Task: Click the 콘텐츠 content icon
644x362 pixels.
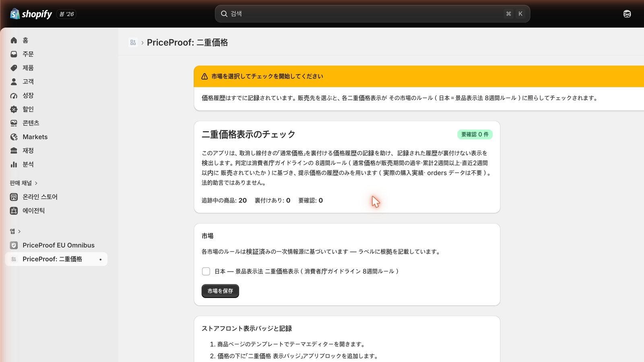Action: [14, 123]
